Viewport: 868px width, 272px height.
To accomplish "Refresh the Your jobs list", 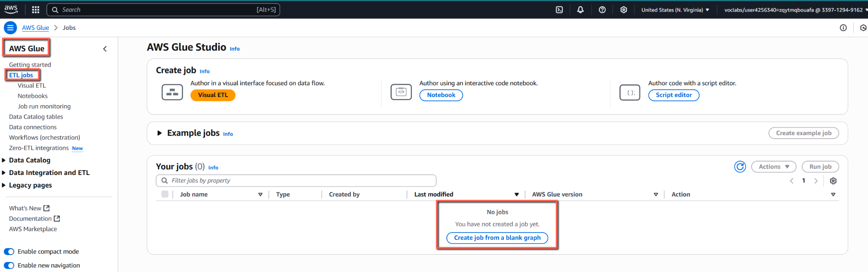I will (740, 167).
